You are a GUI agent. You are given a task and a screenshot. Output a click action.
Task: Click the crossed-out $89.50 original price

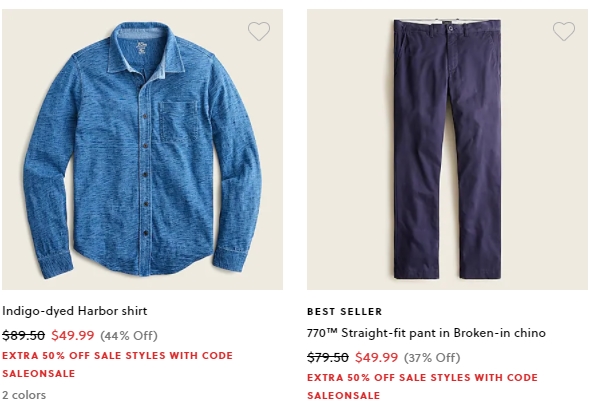[23, 335]
